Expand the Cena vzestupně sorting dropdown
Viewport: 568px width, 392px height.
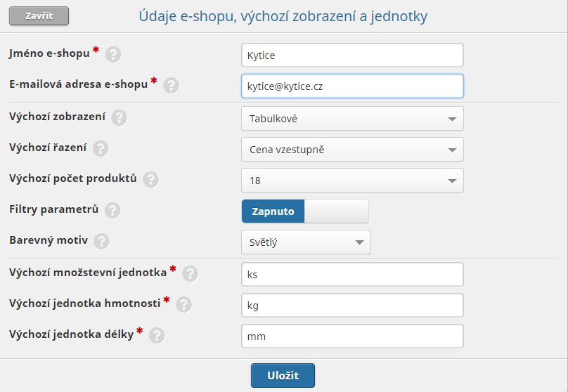coord(352,150)
